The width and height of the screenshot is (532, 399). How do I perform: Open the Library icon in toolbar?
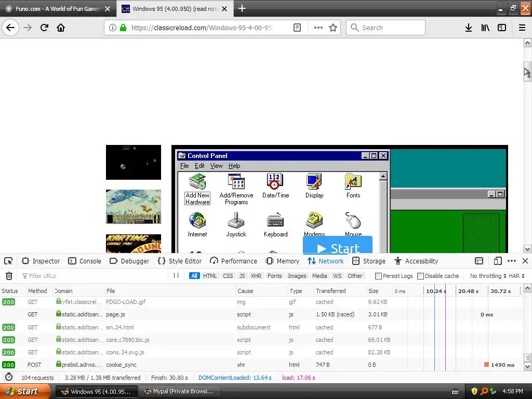(x=485, y=28)
